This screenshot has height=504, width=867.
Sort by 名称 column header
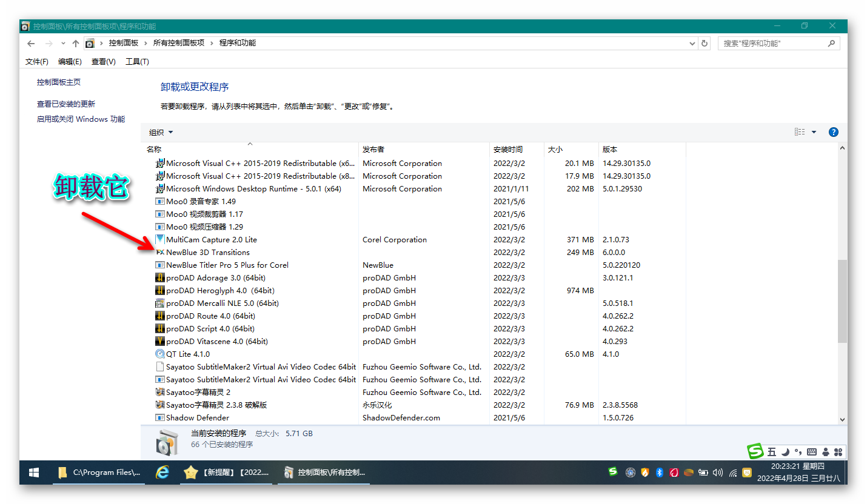[250, 149]
